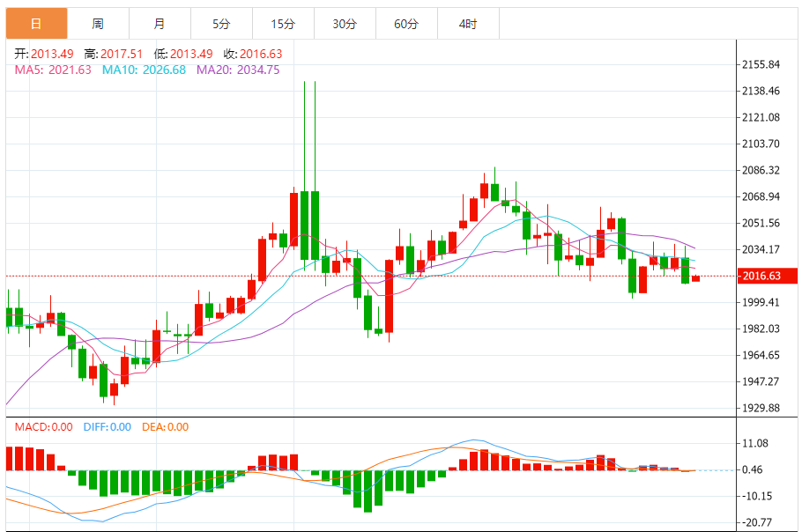Open the 4时 four-hour tab

[x=467, y=24]
